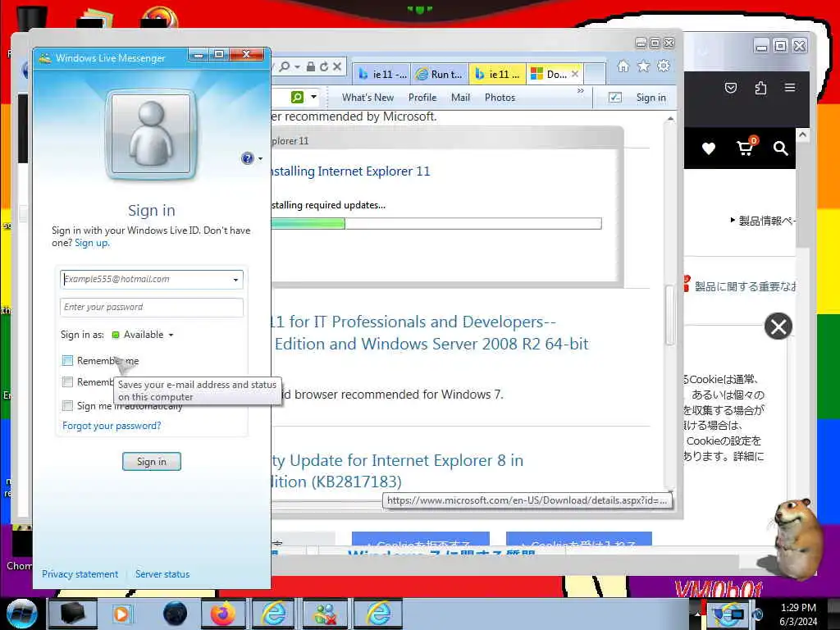This screenshot has width=840, height=630.
Task: Dismiss cookie notice with round X button
Action: [x=778, y=326]
